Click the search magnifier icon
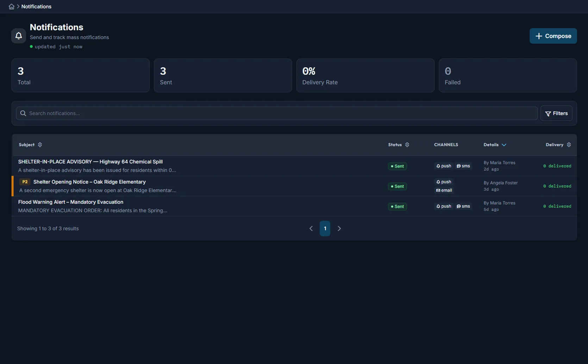588x364 pixels. point(23,113)
